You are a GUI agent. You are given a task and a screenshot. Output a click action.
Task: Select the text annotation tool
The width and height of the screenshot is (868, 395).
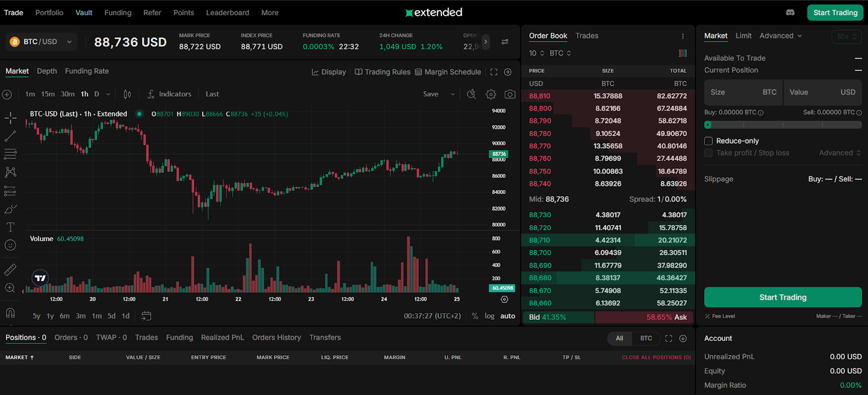10,227
